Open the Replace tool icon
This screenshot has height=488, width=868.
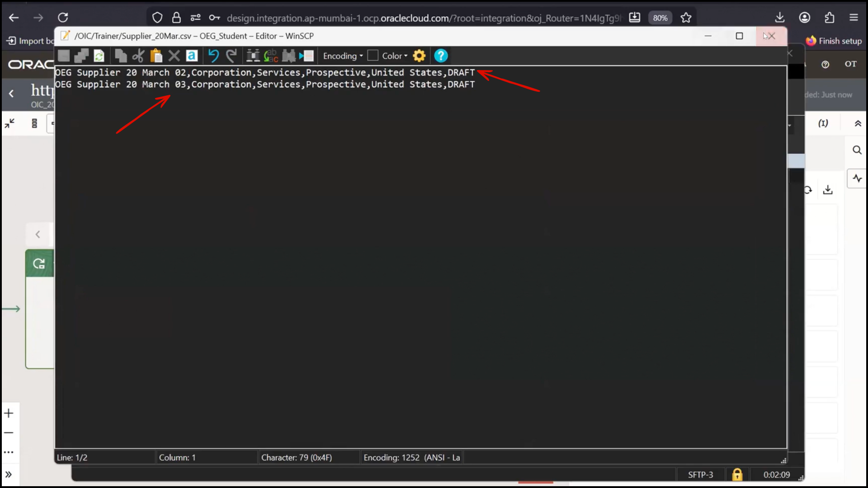(271, 56)
